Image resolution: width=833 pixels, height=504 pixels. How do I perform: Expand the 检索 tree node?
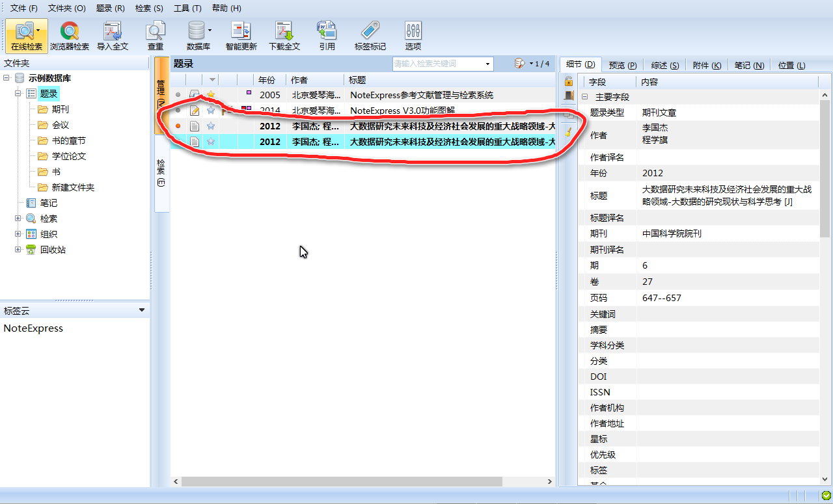18,219
